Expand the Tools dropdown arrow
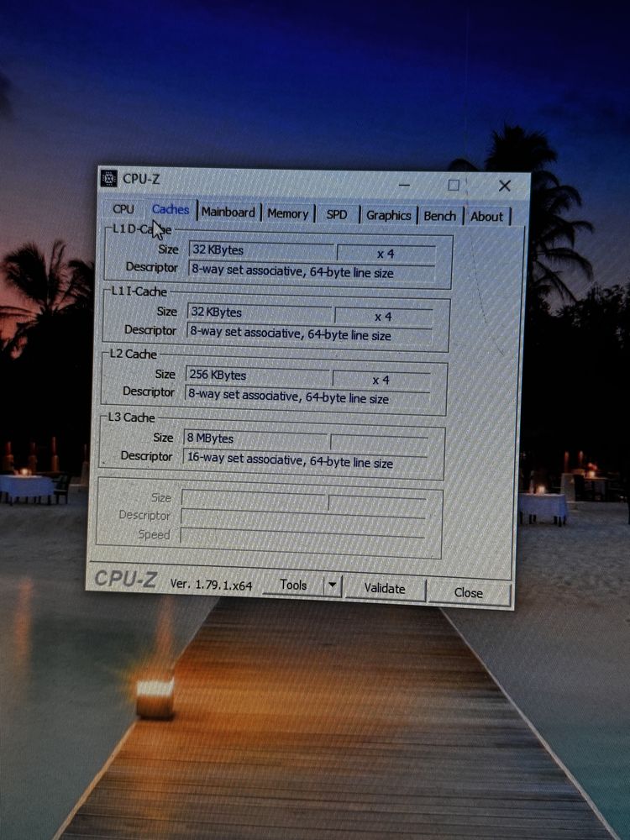630x840 pixels. click(x=333, y=585)
